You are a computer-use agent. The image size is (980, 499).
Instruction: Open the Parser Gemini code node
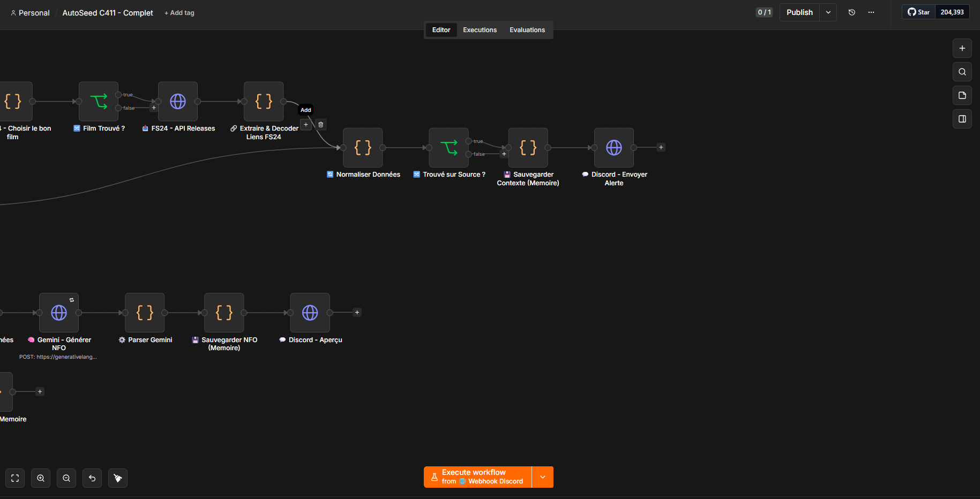click(145, 313)
